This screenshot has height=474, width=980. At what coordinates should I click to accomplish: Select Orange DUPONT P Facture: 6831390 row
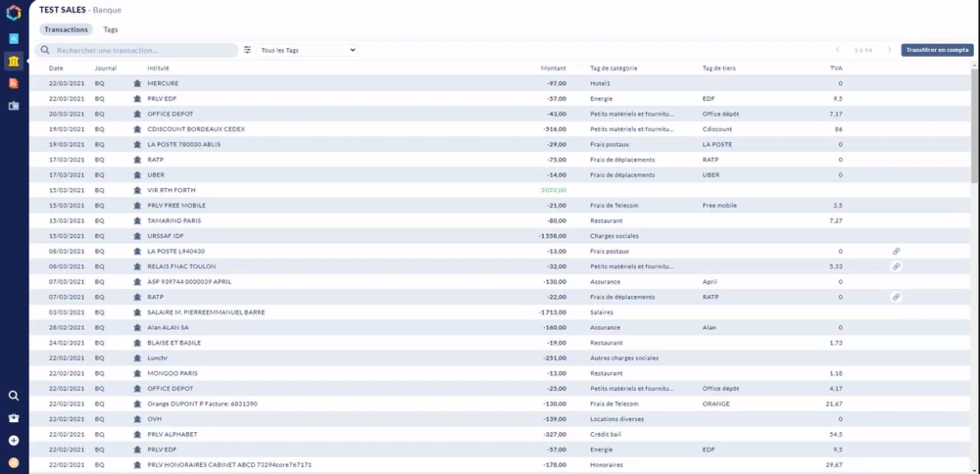point(500,404)
